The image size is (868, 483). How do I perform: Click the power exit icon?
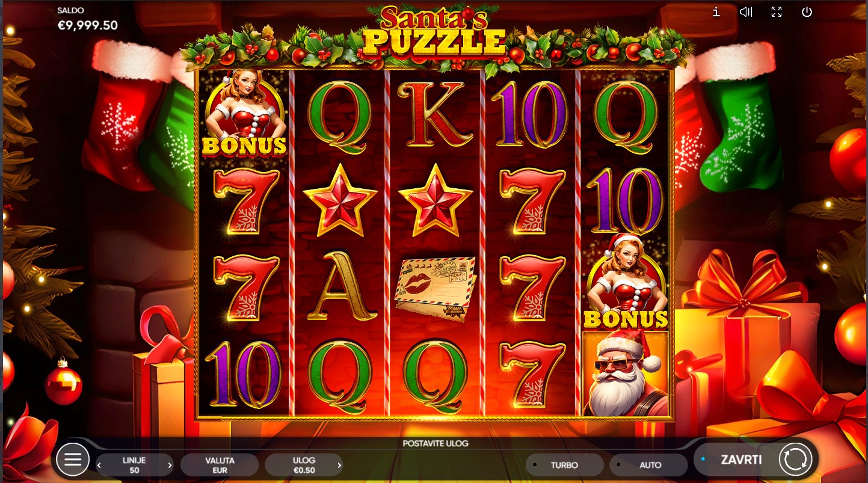tap(807, 12)
